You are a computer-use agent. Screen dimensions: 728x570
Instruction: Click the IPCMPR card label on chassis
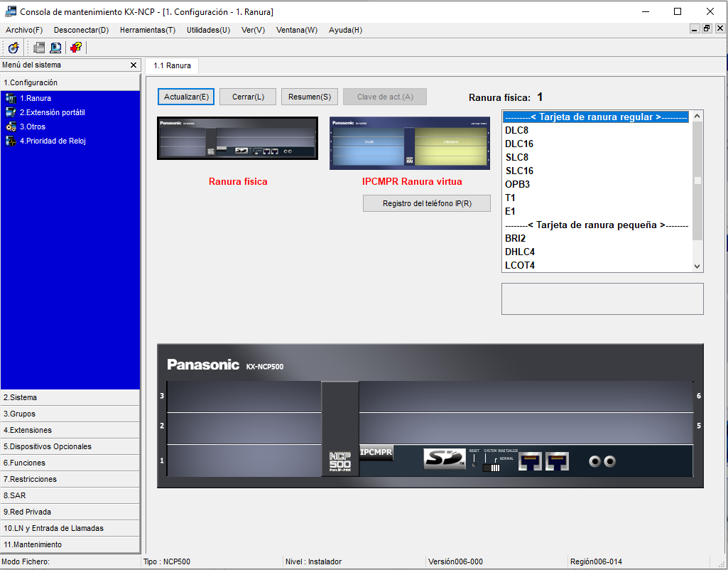376,452
